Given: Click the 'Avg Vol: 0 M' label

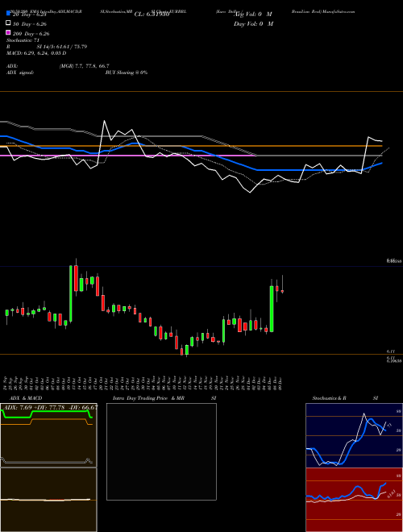Looking at the screenshot, I should [x=253, y=15].
